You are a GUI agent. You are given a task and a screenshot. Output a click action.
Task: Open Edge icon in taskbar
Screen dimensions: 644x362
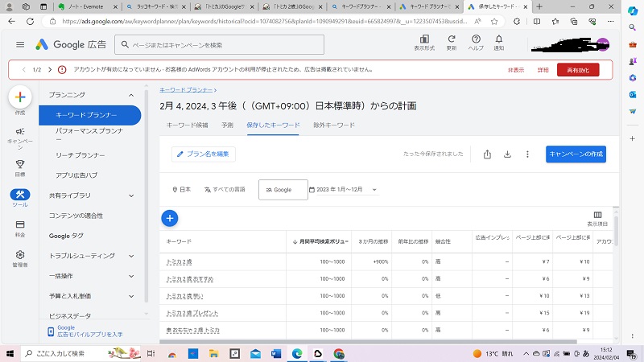[x=297, y=353]
